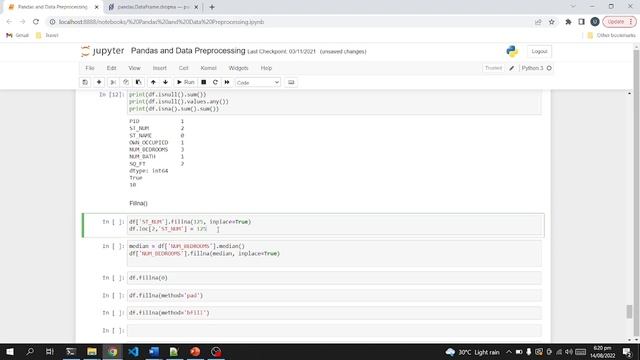Click the df.fillna(method='pad') code cell
Screen dimensions: 640x360
click(x=334, y=295)
